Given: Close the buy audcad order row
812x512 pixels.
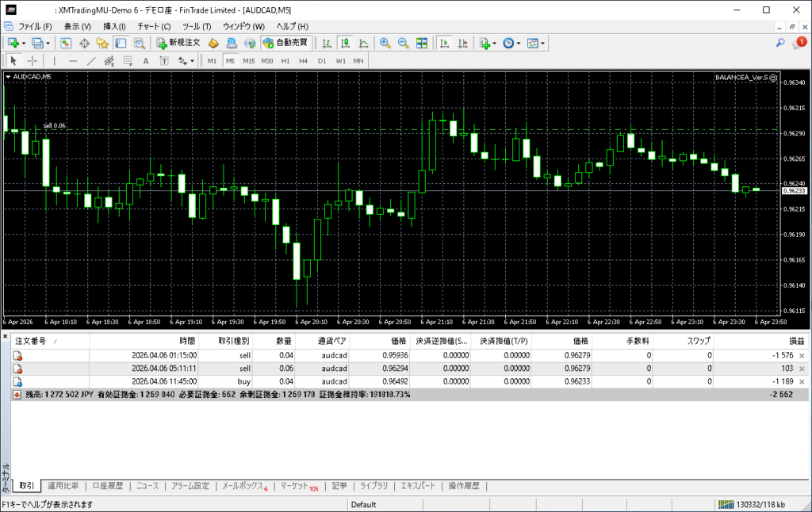Looking at the screenshot, I should coord(802,381).
